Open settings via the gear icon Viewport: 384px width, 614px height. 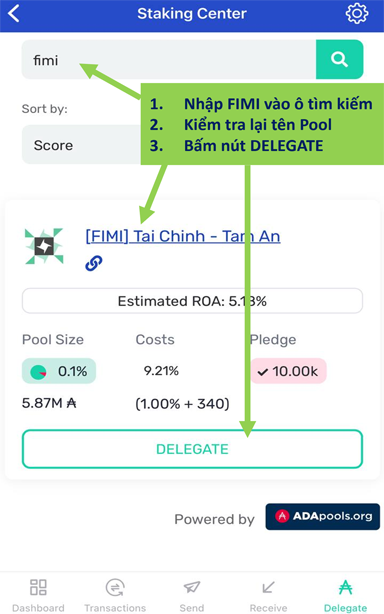[357, 14]
